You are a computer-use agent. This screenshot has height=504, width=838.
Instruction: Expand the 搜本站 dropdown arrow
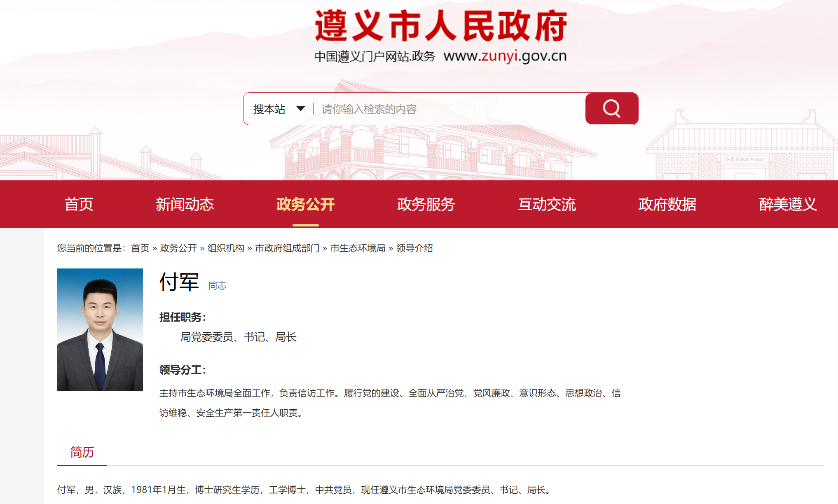click(x=300, y=109)
